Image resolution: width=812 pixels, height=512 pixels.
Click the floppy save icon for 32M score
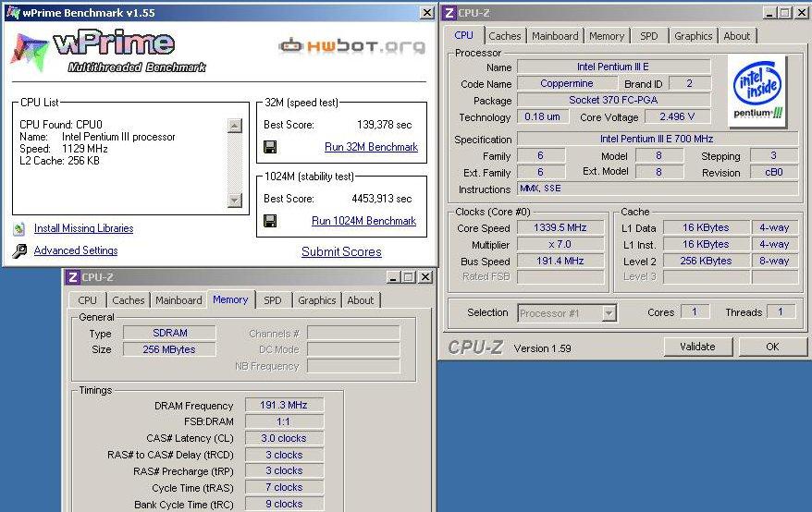tap(270, 147)
